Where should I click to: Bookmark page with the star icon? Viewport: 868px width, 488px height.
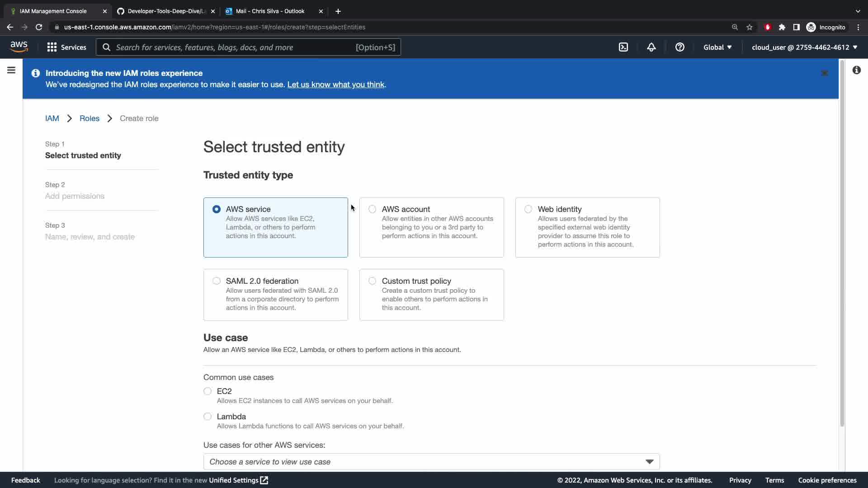pos(750,27)
